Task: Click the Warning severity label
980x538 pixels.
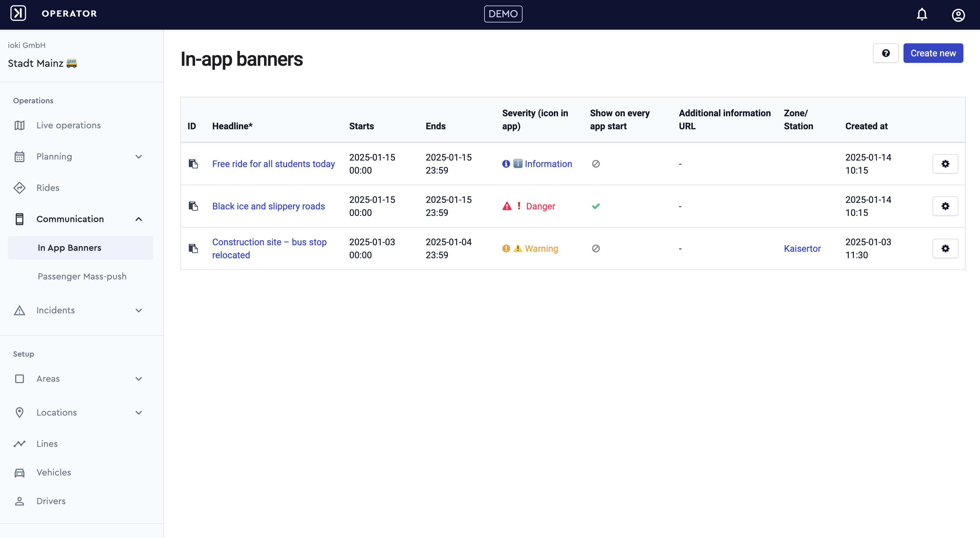Action: click(541, 248)
